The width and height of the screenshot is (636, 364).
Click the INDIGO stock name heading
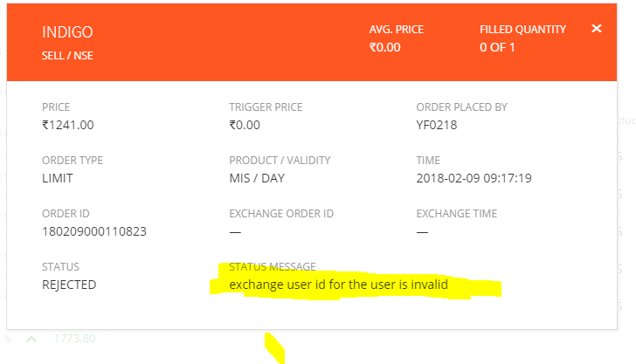pyautogui.click(x=67, y=32)
